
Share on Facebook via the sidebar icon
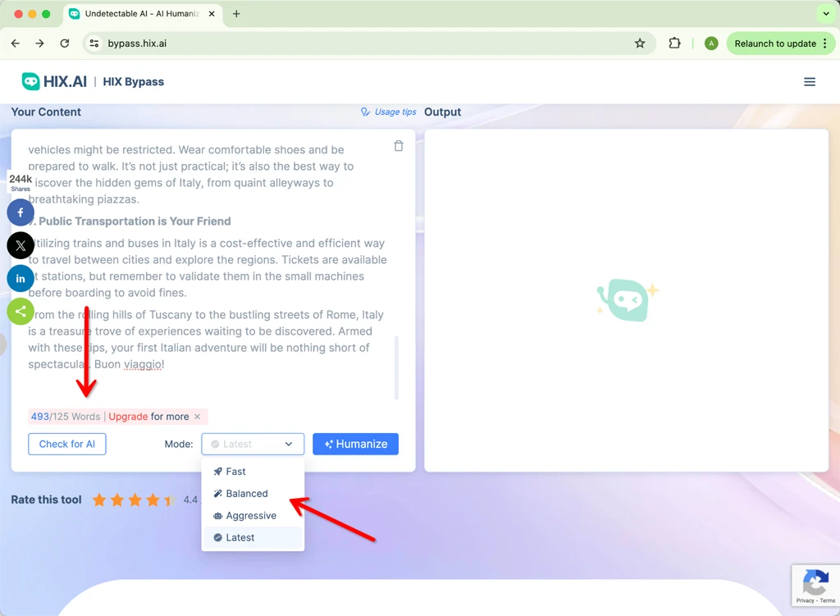21,212
